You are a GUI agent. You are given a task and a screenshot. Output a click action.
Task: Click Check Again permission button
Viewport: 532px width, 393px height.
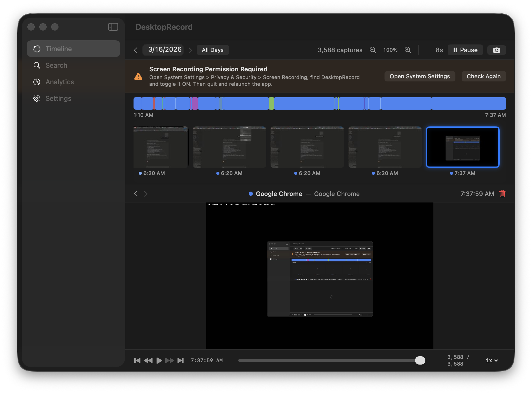484,76
